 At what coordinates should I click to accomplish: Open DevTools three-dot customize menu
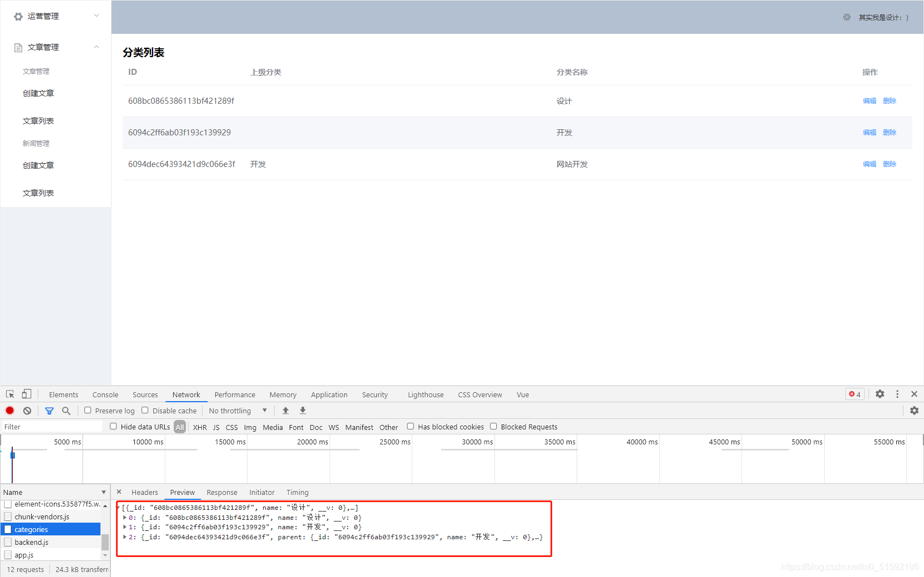897,394
